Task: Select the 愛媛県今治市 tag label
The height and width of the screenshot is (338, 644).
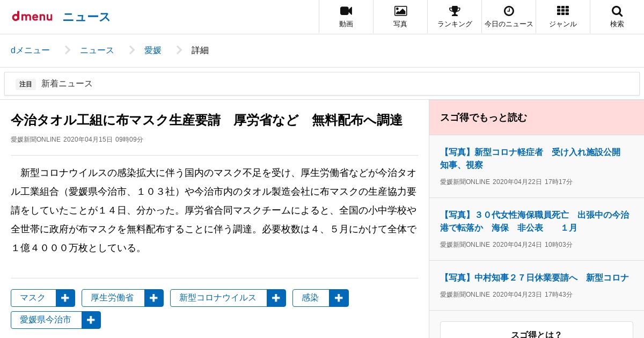Action: (46, 320)
